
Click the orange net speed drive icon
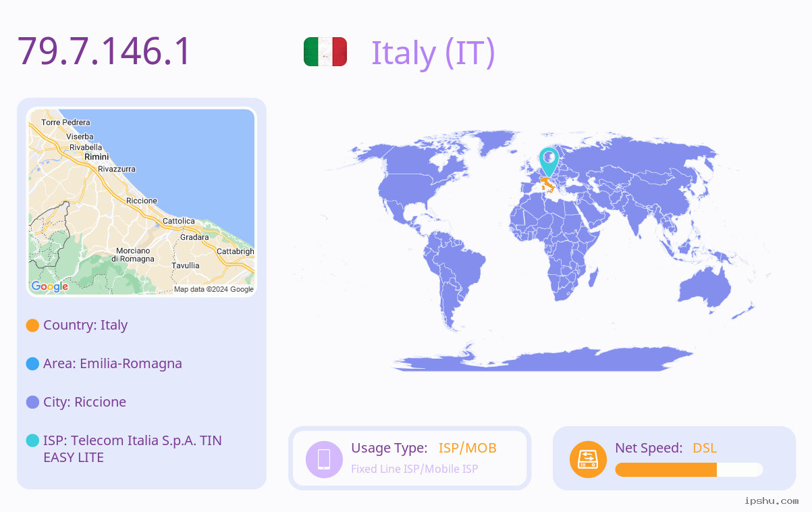(588, 459)
